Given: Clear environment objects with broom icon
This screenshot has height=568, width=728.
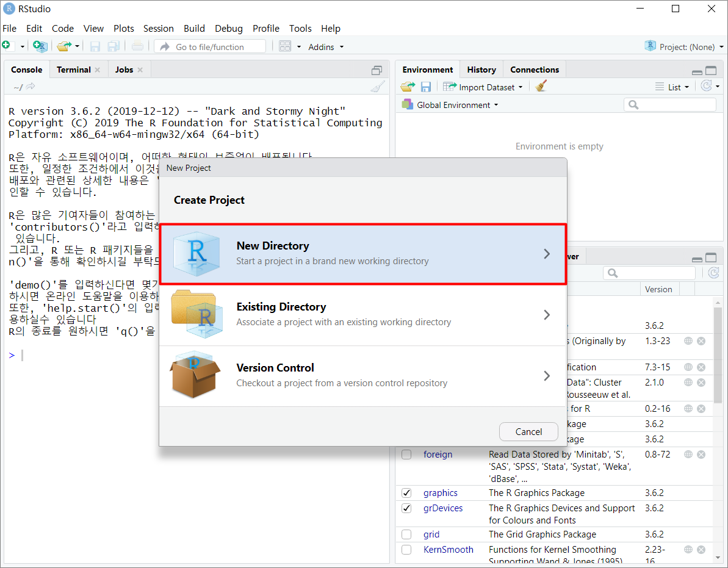Looking at the screenshot, I should (541, 86).
